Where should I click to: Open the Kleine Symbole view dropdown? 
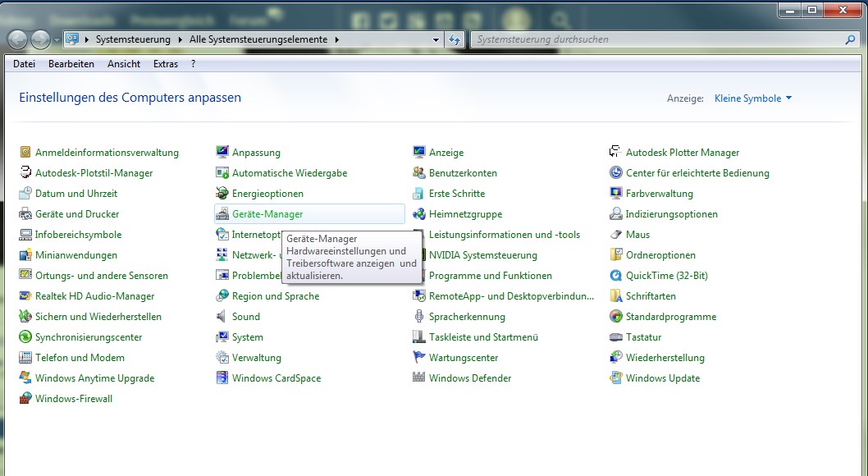(753, 98)
